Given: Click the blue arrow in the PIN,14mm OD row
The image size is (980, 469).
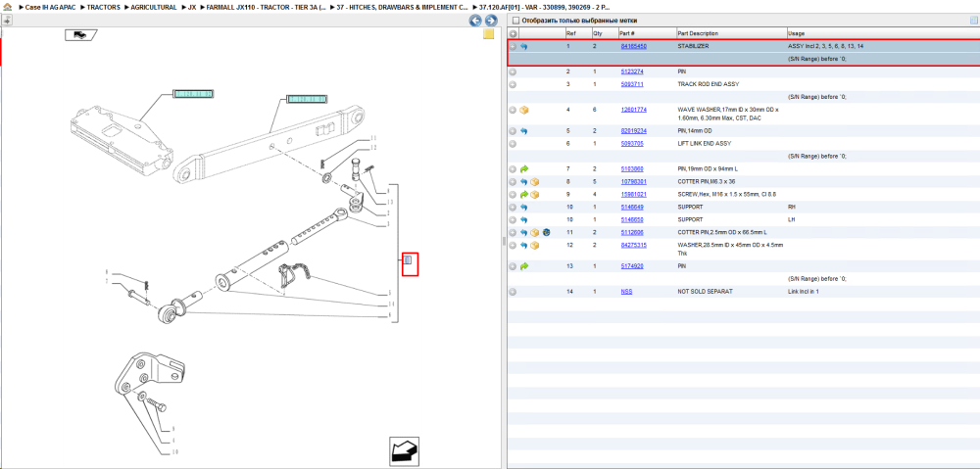Looking at the screenshot, I should (x=523, y=131).
